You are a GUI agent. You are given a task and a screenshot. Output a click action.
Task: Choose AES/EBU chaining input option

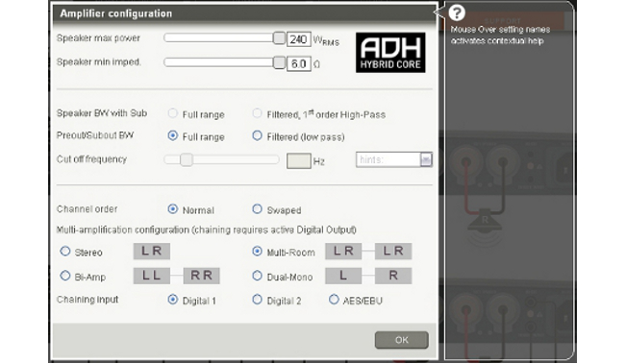click(x=334, y=300)
